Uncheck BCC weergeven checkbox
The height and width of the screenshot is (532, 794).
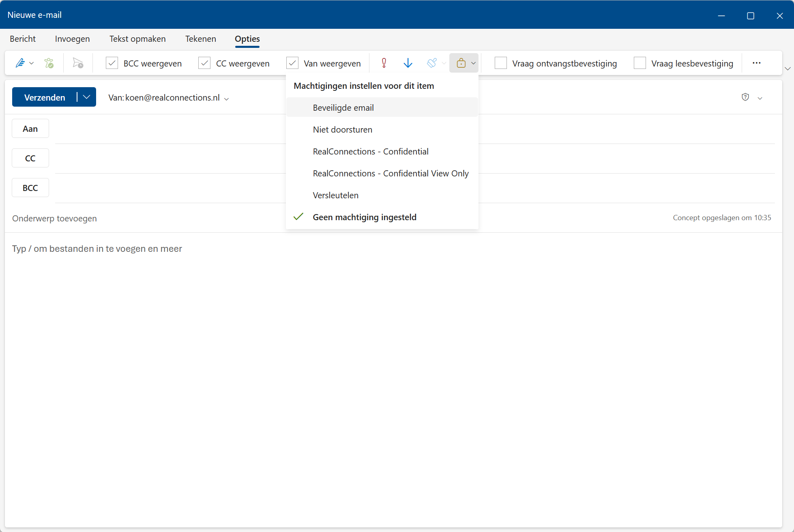coord(112,63)
